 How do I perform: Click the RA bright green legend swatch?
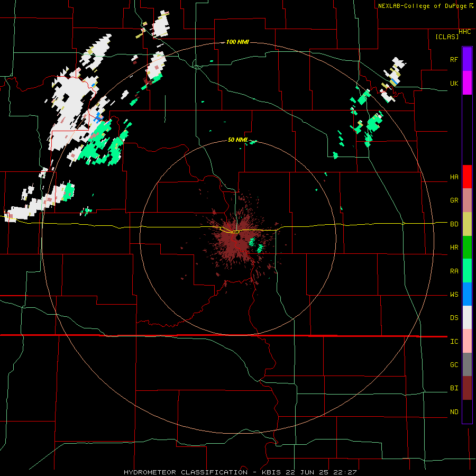click(467, 271)
